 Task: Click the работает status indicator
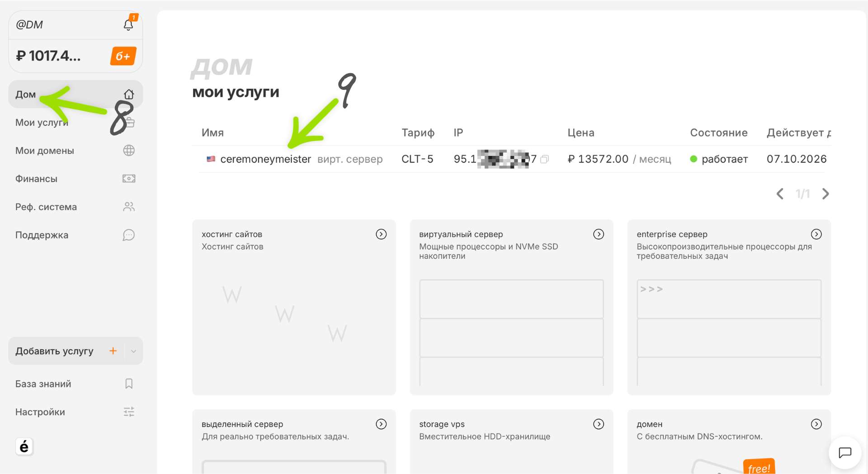tap(719, 159)
